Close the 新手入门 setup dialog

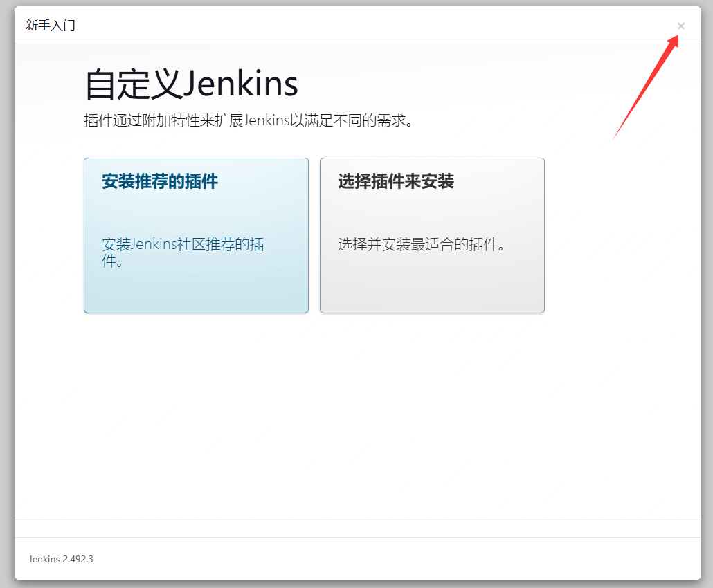680,26
